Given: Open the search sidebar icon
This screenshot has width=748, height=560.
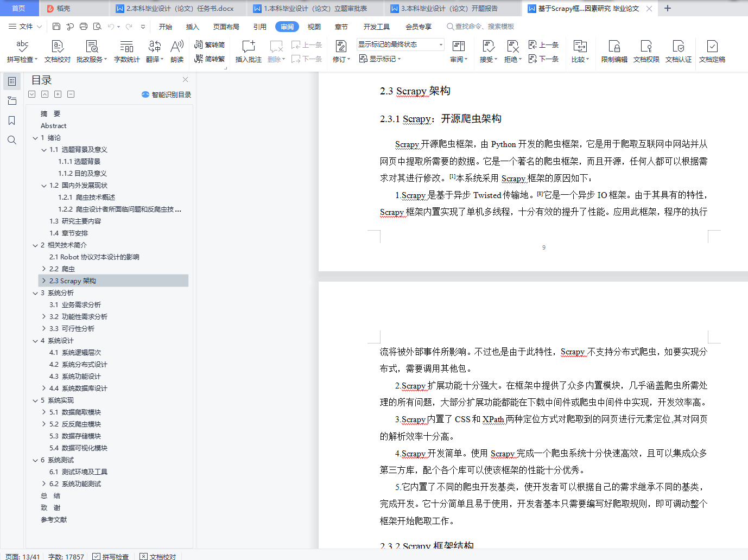Looking at the screenshot, I should tap(12, 140).
